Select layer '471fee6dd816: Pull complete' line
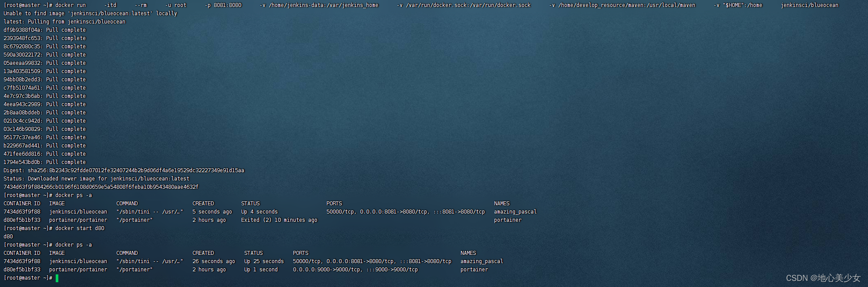The height and width of the screenshot is (287, 868). pyautogui.click(x=45, y=154)
